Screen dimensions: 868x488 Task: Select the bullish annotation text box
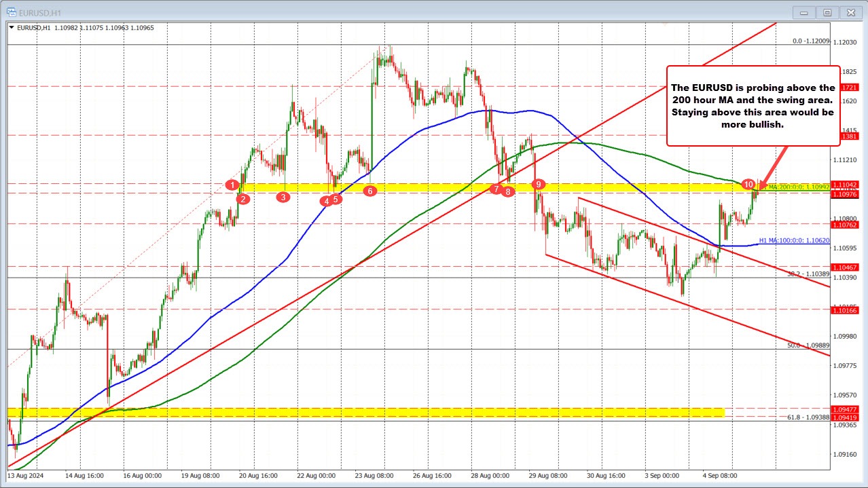(753, 106)
